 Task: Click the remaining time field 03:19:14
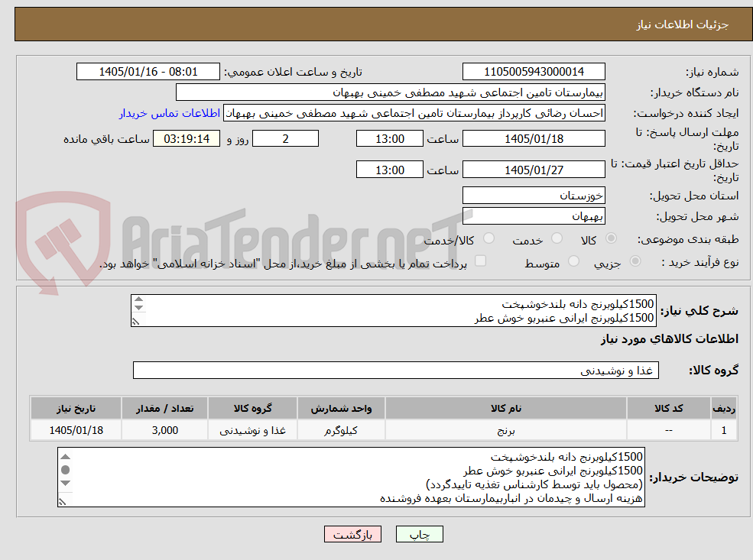coord(187,139)
